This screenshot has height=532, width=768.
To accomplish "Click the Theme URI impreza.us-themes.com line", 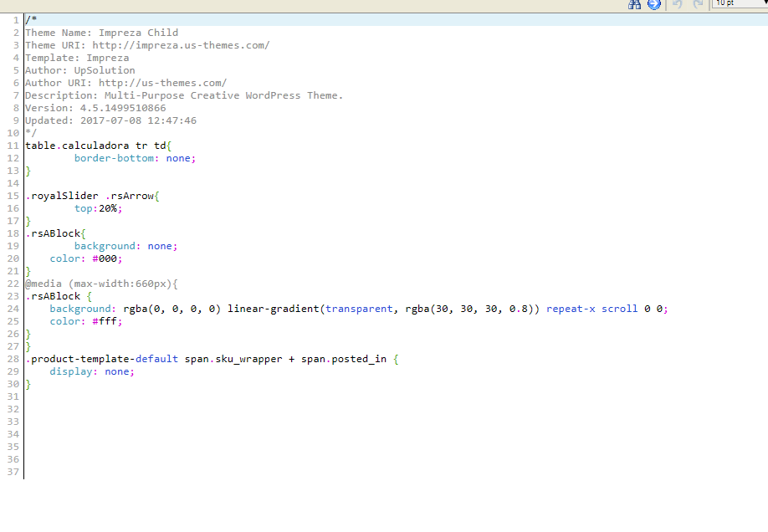I will 147,45.
